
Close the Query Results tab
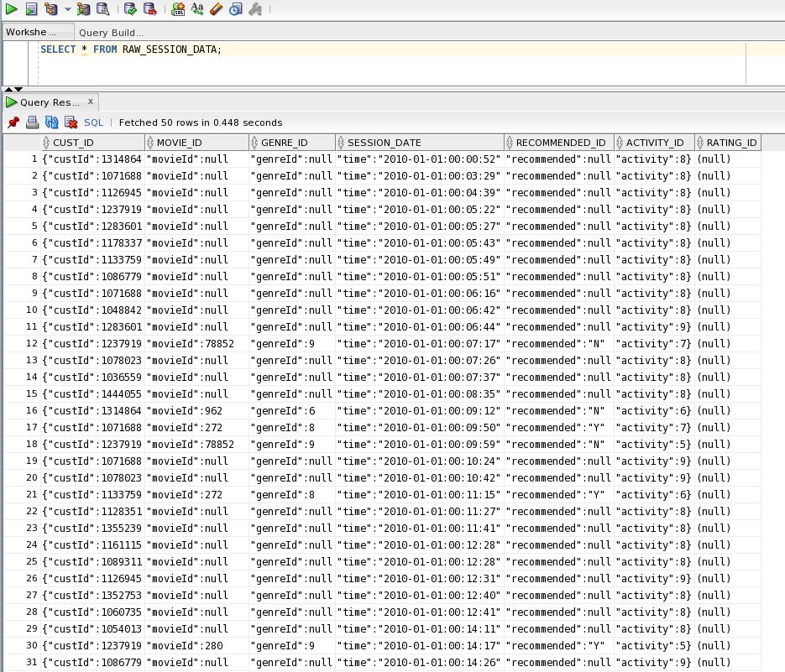pos(90,102)
